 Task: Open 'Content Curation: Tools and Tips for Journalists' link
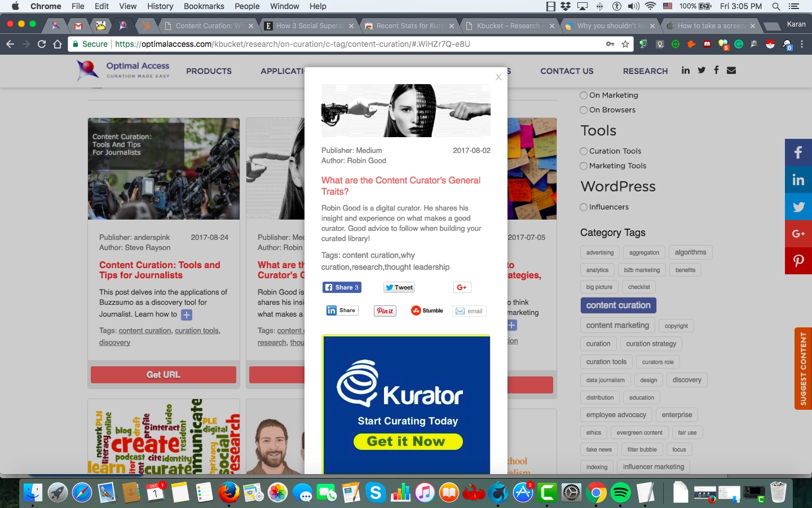(x=160, y=270)
